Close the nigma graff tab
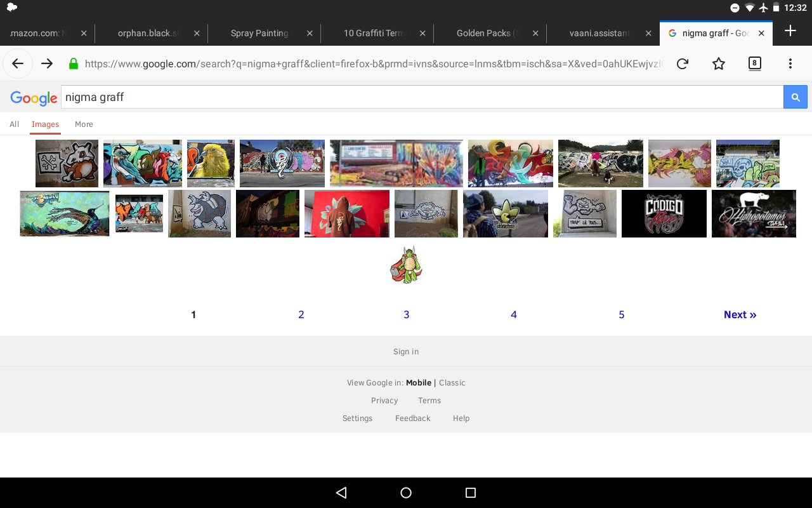812x508 pixels. [x=761, y=33]
